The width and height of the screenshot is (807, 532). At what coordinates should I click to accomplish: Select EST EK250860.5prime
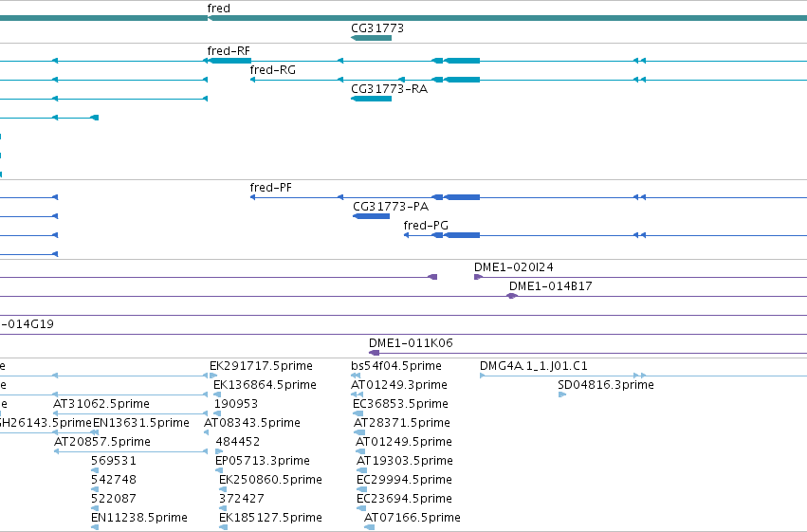(270, 480)
